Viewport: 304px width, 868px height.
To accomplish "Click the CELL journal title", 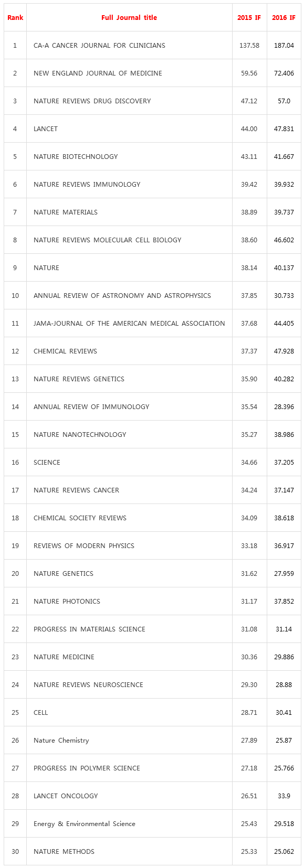I will click(x=40, y=713).
